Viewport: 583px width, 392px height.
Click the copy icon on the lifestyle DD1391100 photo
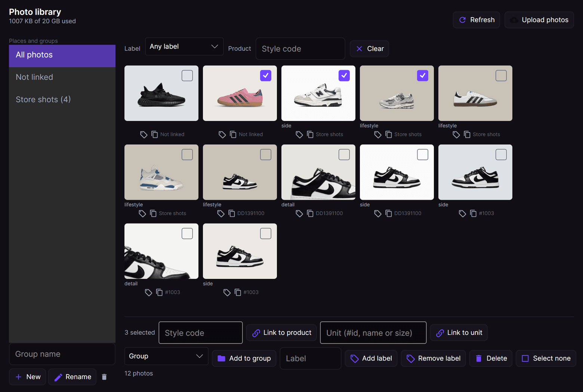pyautogui.click(x=231, y=214)
